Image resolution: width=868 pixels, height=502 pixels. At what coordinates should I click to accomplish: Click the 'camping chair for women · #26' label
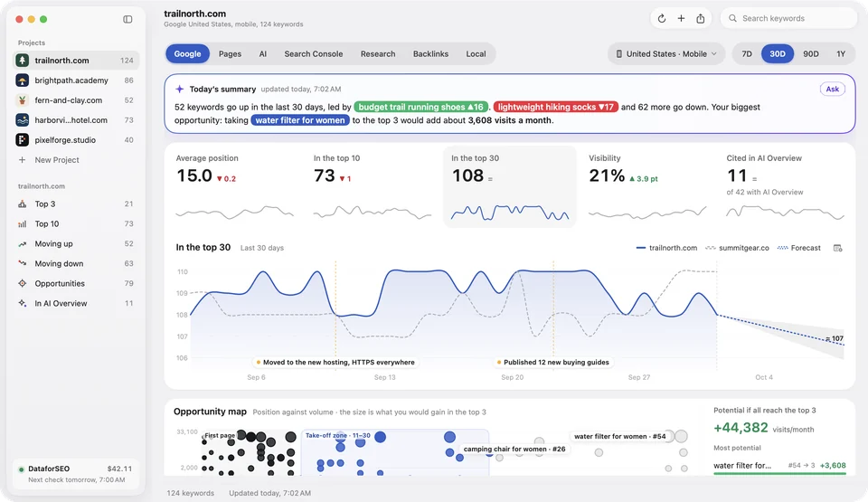tap(514, 449)
